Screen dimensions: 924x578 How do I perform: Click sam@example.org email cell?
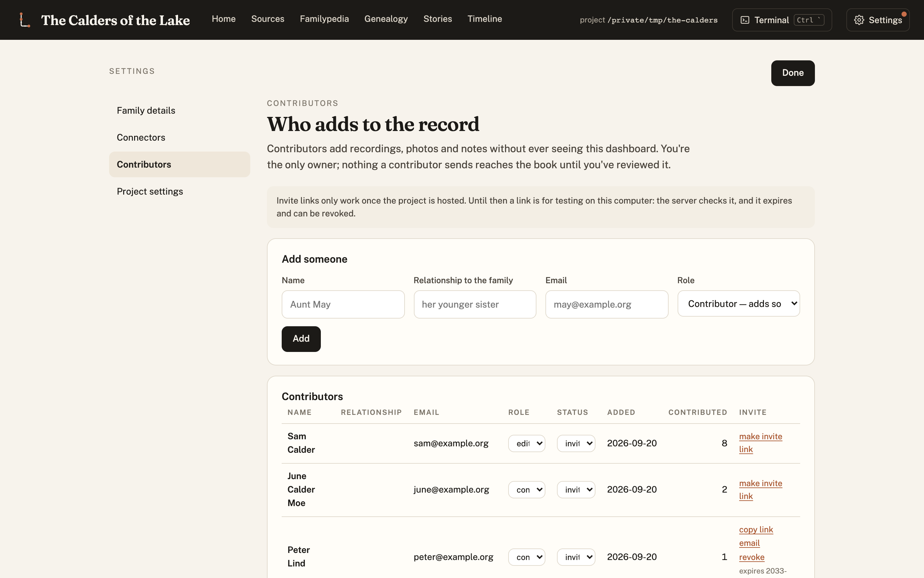pos(451,443)
